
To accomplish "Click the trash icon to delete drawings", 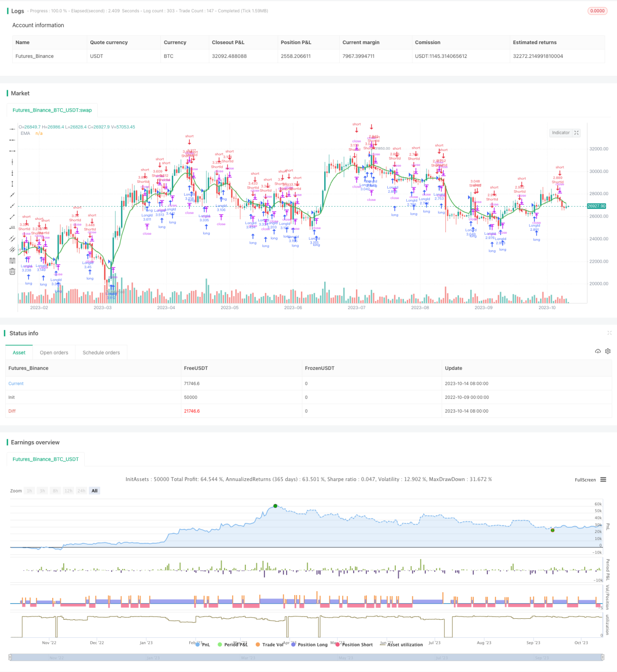I will [x=12, y=271].
